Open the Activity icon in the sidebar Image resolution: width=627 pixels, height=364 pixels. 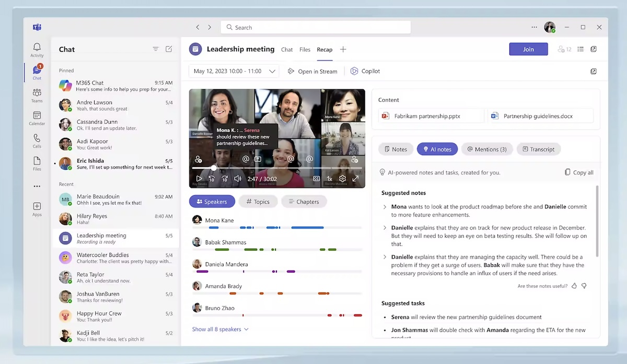coord(37,48)
